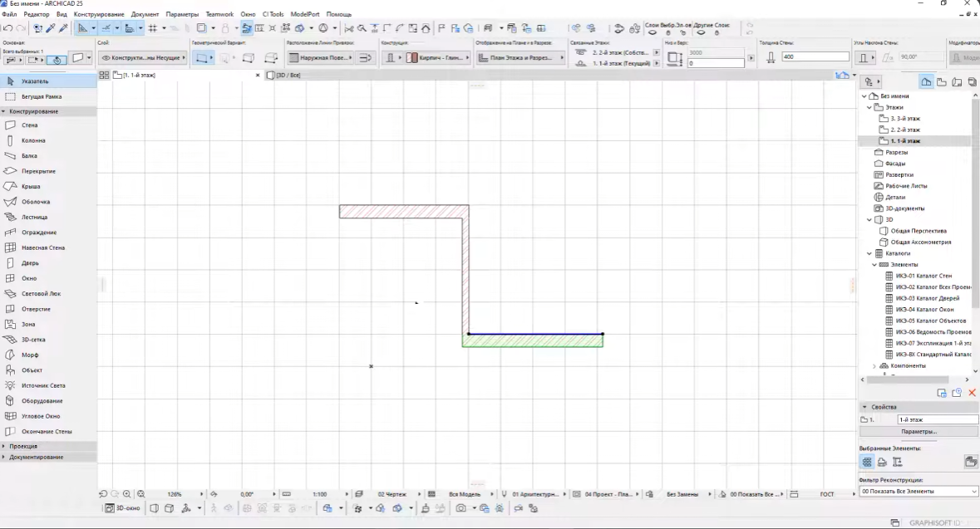Image resolution: width=980 pixels, height=529 pixels.
Task: Toggle the ruler-triangle measuring button in toolbar
Action: tap(82, 28)
